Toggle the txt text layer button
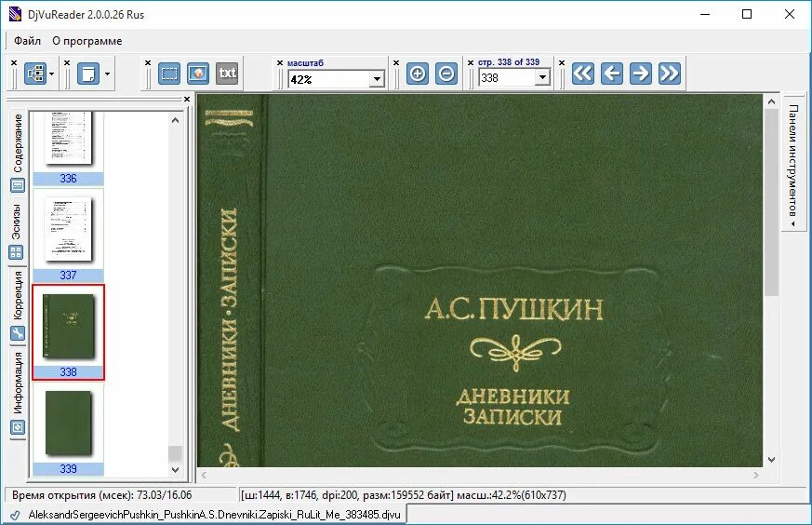812x525 pixels. pos(227,74)
